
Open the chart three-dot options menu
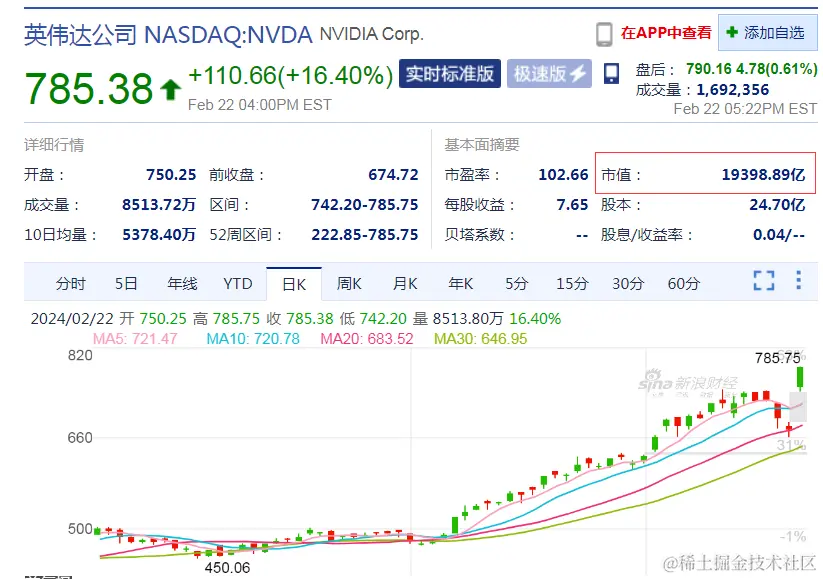(798, 280)
